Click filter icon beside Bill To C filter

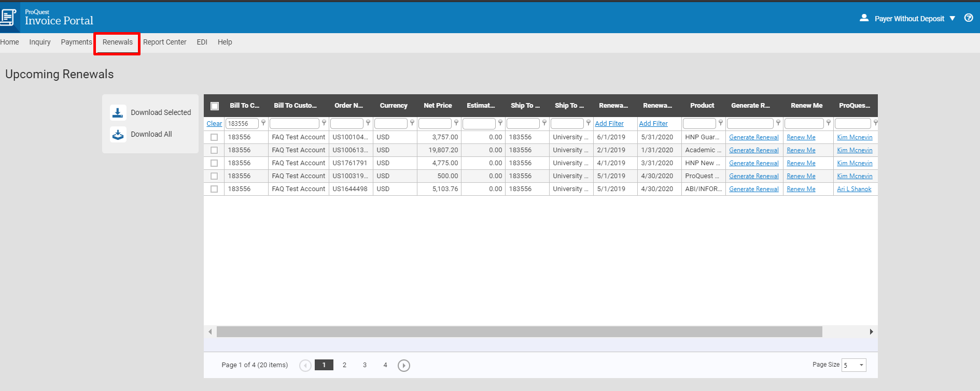(x=263, y=123)
